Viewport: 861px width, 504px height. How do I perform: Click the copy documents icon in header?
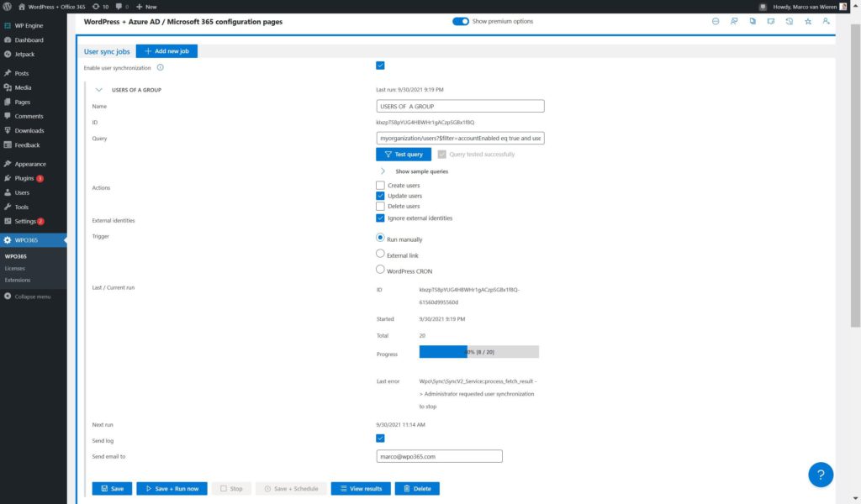pos(753,21)
